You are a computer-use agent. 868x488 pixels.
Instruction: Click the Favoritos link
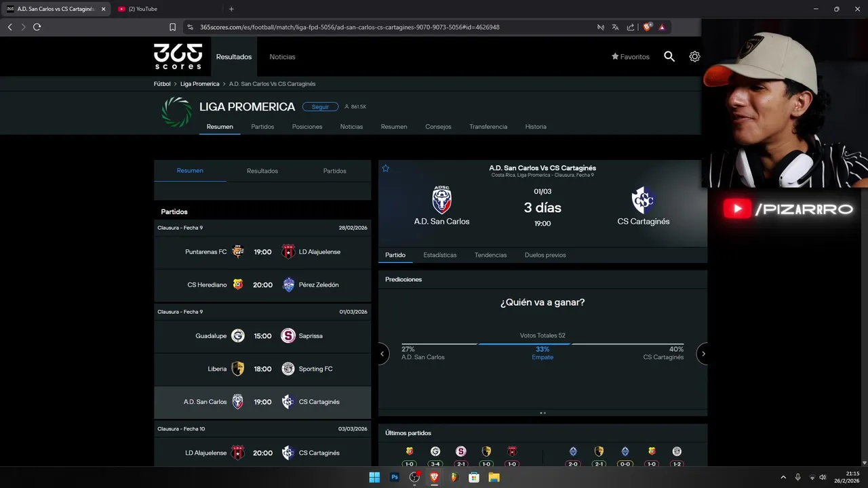pos(631,57)
